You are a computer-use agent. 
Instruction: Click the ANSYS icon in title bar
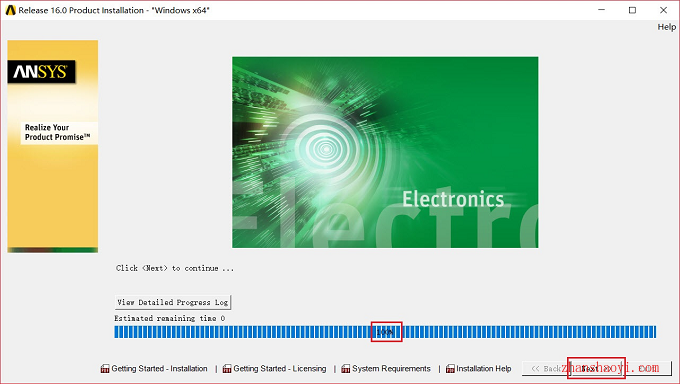coord(10,10)
